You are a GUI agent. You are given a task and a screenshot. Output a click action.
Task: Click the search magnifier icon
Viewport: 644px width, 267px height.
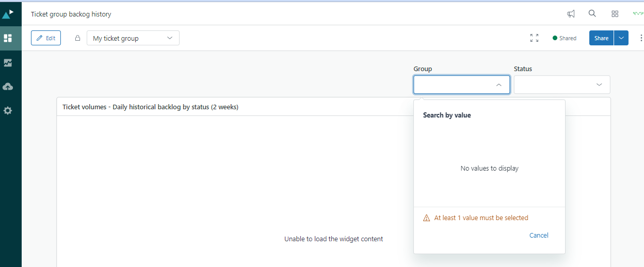coord(592,14)
